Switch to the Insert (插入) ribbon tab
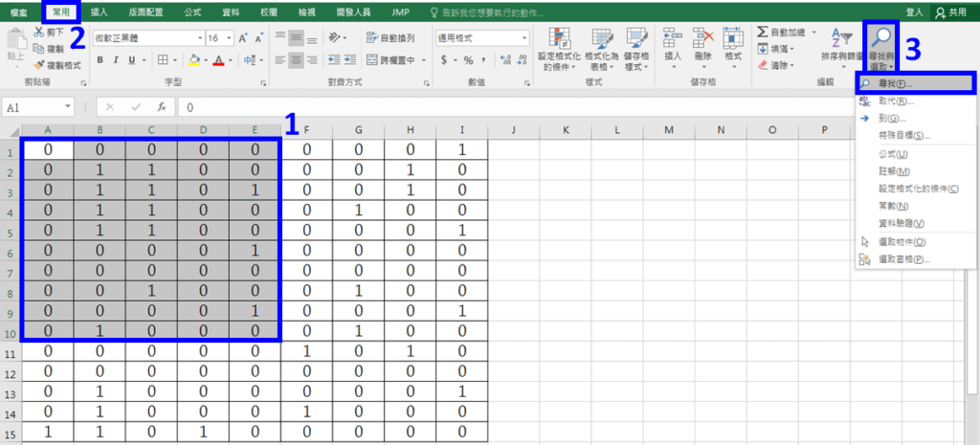 pyautogui.click(x=100, y=11)
